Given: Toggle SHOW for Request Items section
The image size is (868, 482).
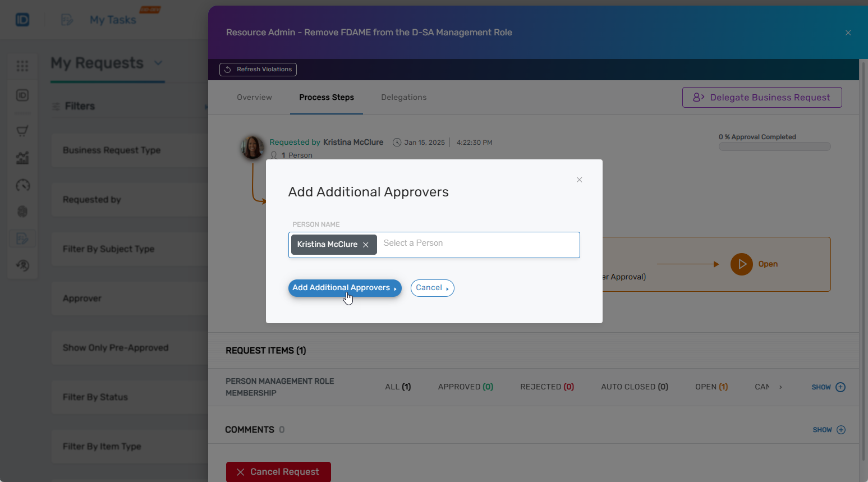Looking at the screenshot, I should pos(828,387).
